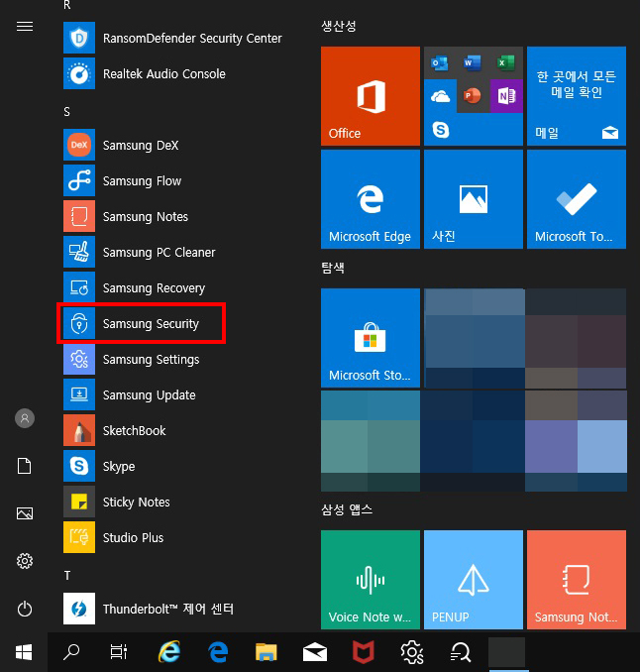Launch Voice Note tile
The height and width of the screenshot is (672, 640).
(x=371, y=580)
